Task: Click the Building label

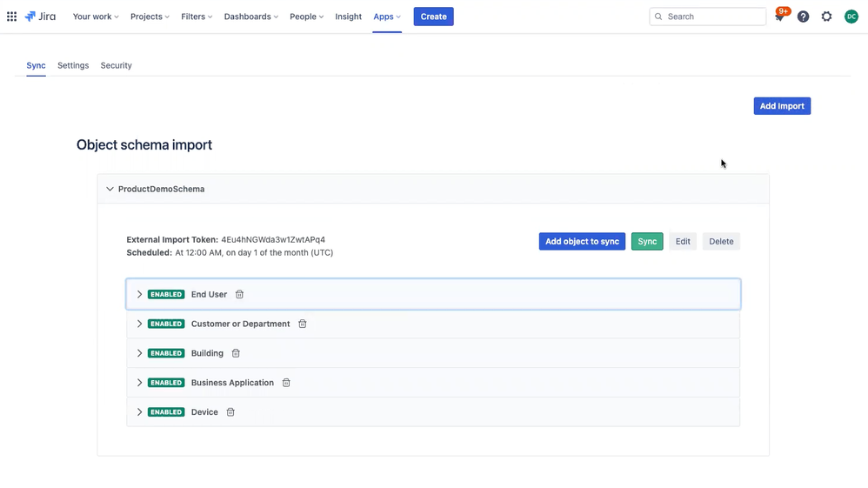Action: coord(207,353)
